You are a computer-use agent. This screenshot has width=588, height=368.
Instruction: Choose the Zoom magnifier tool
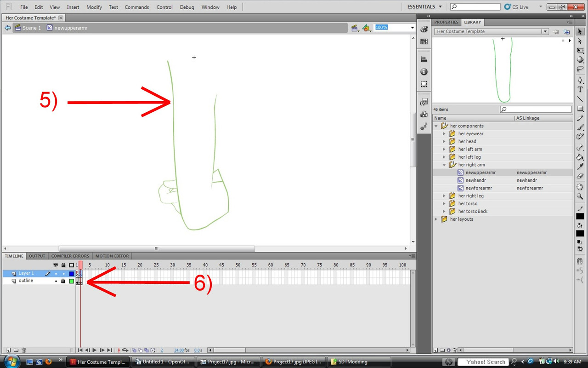tap(580, 196)
